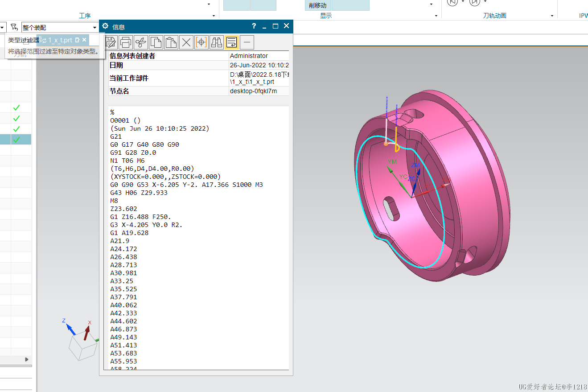
Task: Click the question mark help button in the 信息 window
Action: [x=254, y=26]
